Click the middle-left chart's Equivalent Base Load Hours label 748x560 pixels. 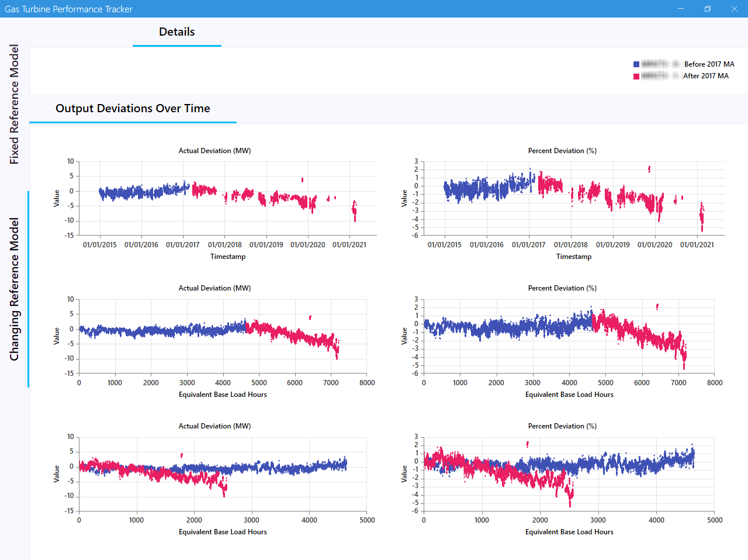pos(223,395)
